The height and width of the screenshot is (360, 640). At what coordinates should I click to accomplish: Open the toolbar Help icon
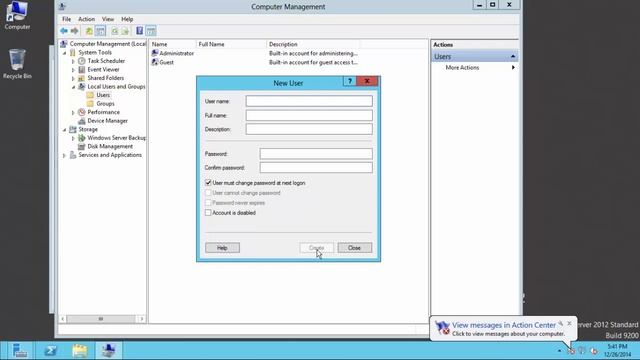point(140,31)
